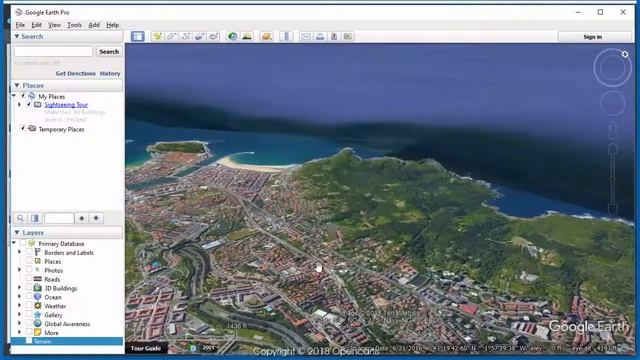The image size is (640, 360).
Task: Click the Add Placemark star icon
Action: tap(157, 36)
